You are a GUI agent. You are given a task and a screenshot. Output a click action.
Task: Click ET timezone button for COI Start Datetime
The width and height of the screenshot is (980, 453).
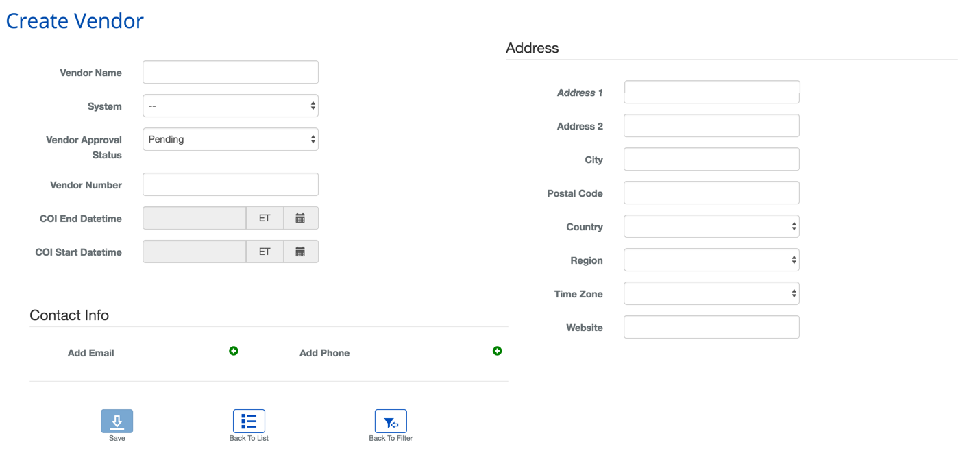pos(265,252)
